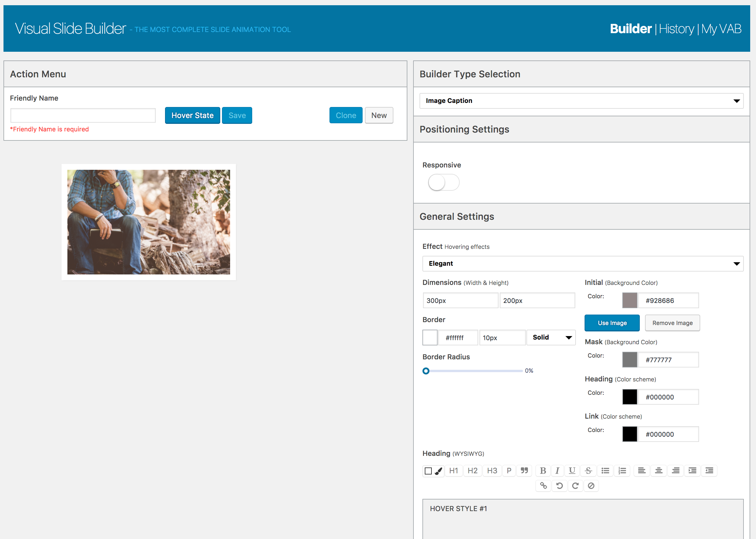Apply bold formatting in heading editor

543,471
